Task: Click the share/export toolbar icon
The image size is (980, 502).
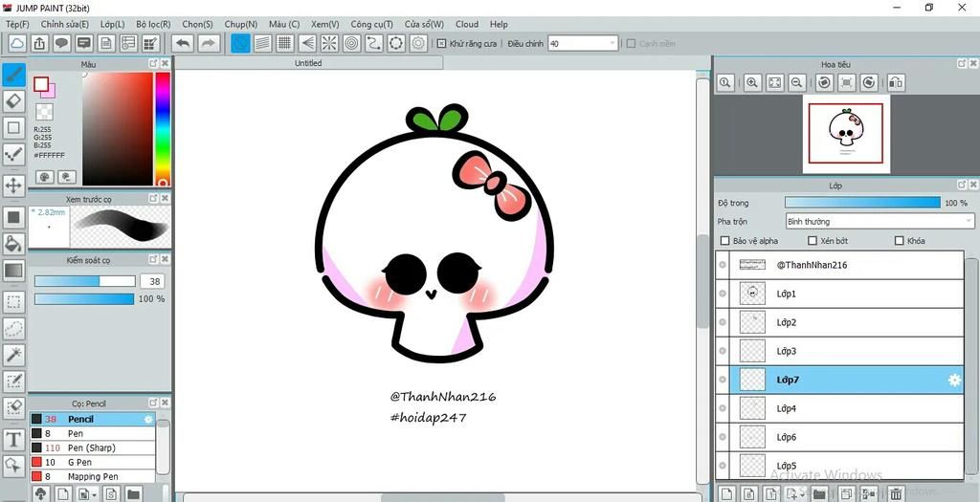Action: pyautogui.click(x=38, y=43)
